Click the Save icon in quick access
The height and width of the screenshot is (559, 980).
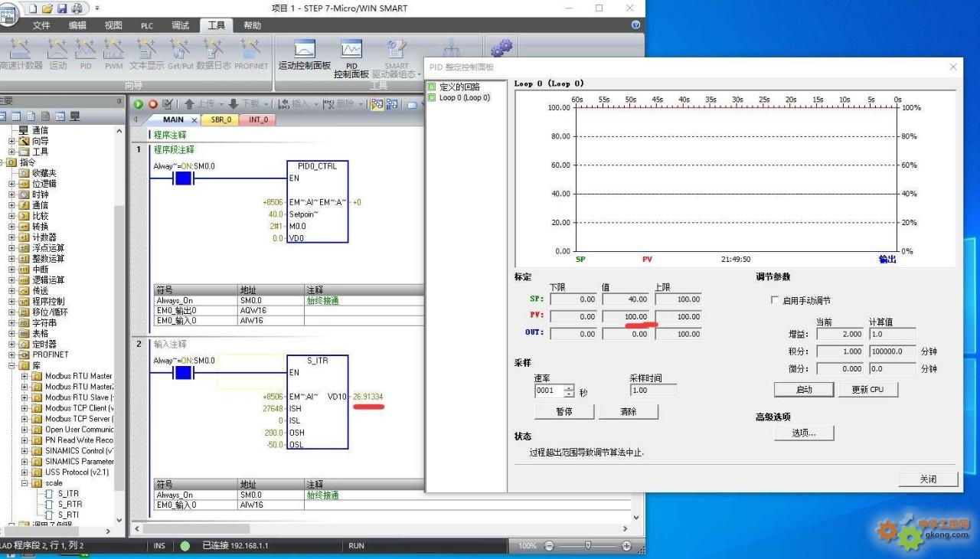63,8
